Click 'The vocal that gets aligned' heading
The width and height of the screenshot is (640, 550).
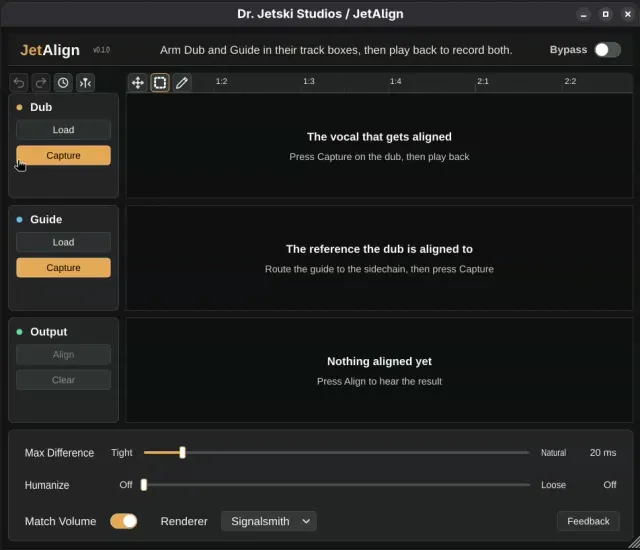379,137
